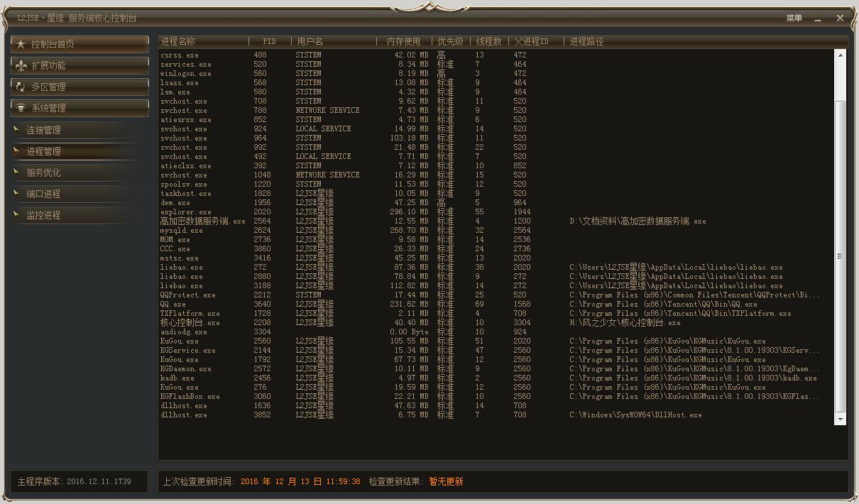The height and width of the screenshot is (504, 859).
Task: Click the fleur-de-lis icon beside 扩展功能
Action: (x=21, y=65)
